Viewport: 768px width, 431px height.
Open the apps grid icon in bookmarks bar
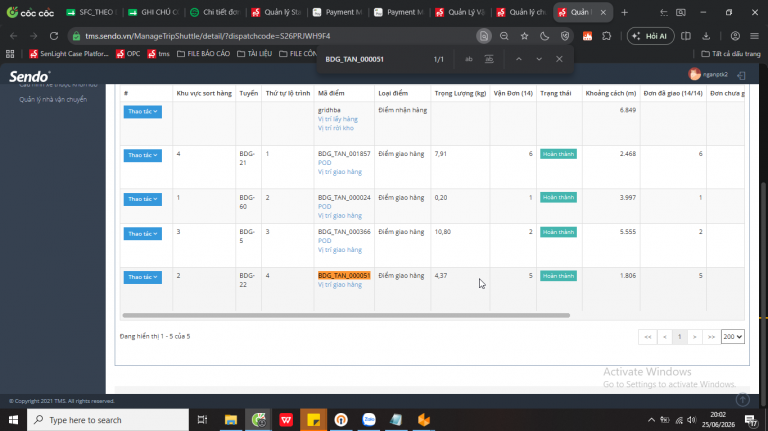(x=10, y=54)
